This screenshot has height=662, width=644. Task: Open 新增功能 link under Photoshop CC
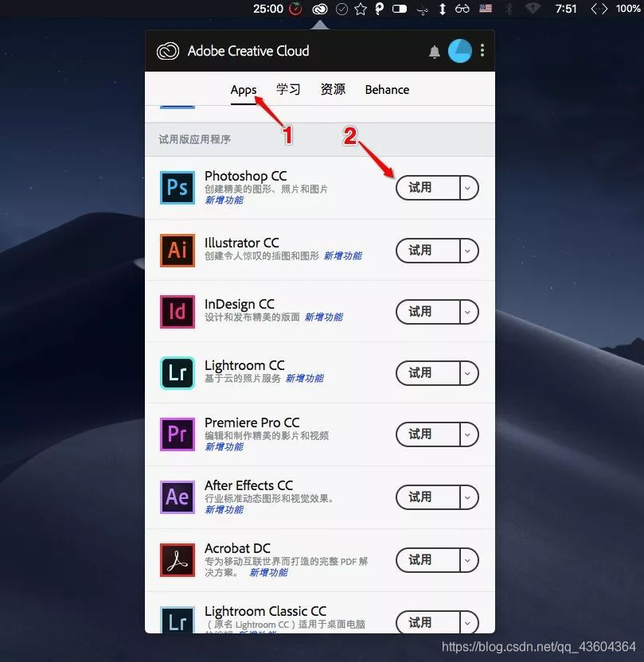(224, 201)
